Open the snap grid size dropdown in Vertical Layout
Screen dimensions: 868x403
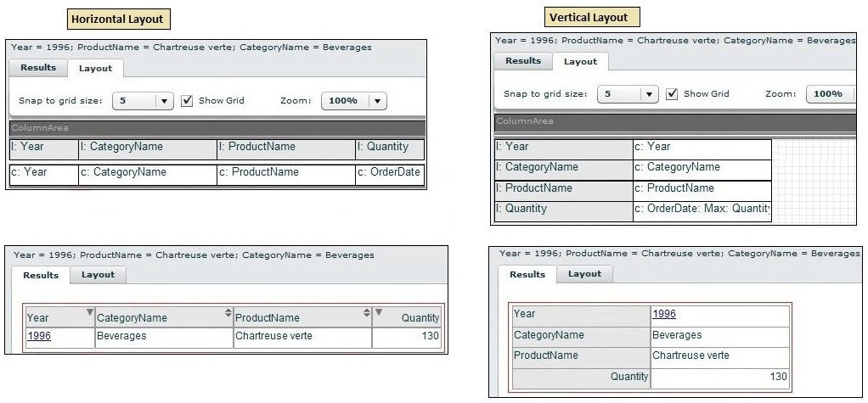pos(650,94)
